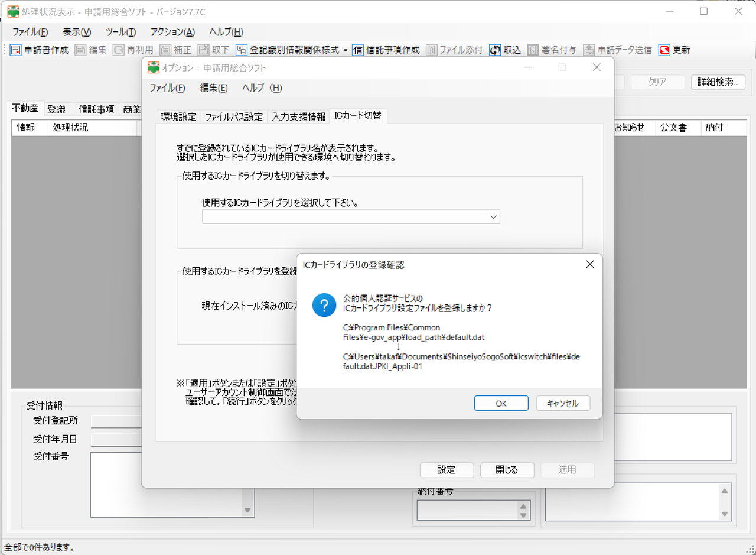Open the 編集(E) menu in Options window
The width and height of the screenshot is (756, 555).
[213, 88]
